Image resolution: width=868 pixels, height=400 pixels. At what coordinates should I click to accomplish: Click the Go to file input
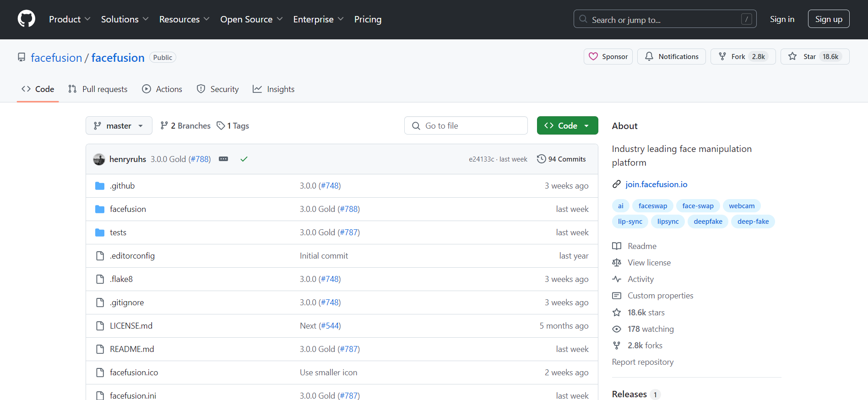click(466, 125)
